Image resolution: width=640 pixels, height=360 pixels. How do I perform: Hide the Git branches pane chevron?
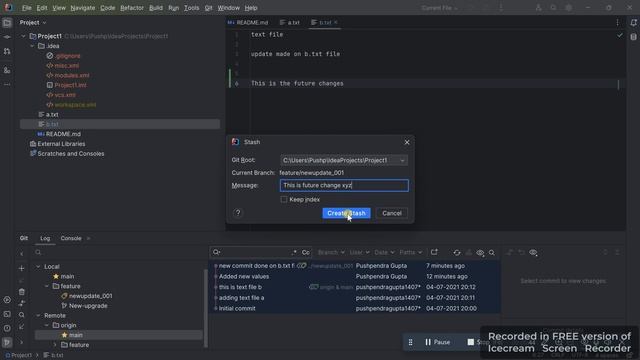pyautogui.click(x=22, y=254)
